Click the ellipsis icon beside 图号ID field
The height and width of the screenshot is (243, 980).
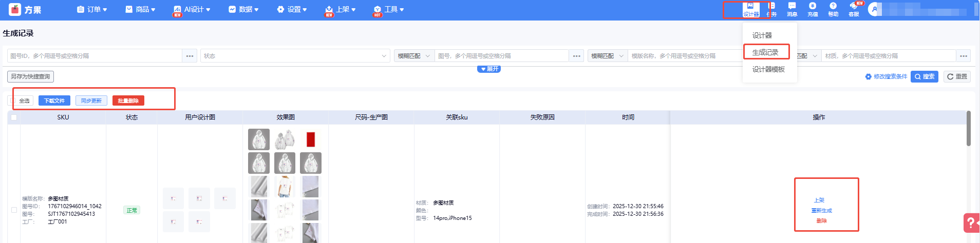click(x=190, y=56)
